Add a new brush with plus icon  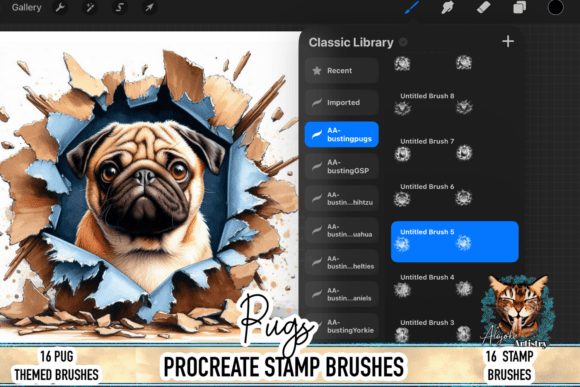click(508, 41)
